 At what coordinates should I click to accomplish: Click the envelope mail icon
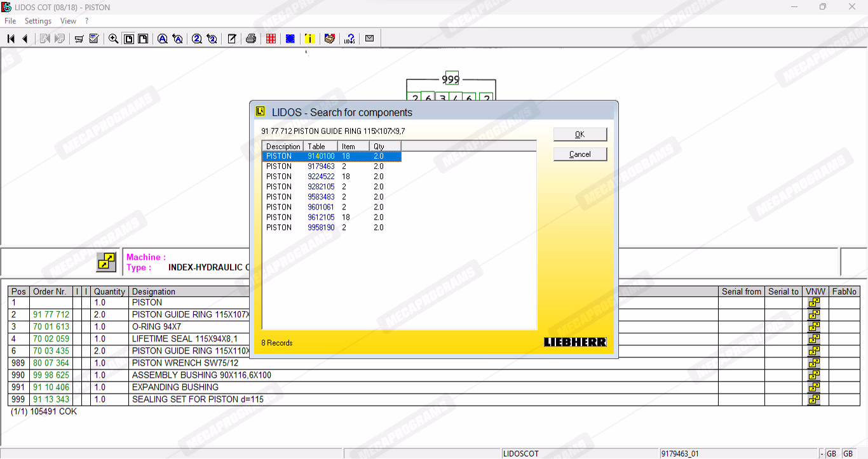click(x=369, y=39)
